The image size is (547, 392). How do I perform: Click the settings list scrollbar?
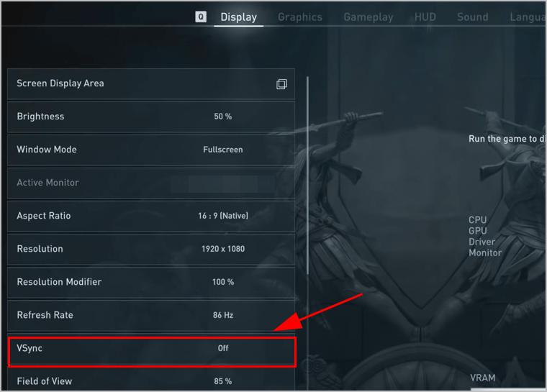point(307,176)
